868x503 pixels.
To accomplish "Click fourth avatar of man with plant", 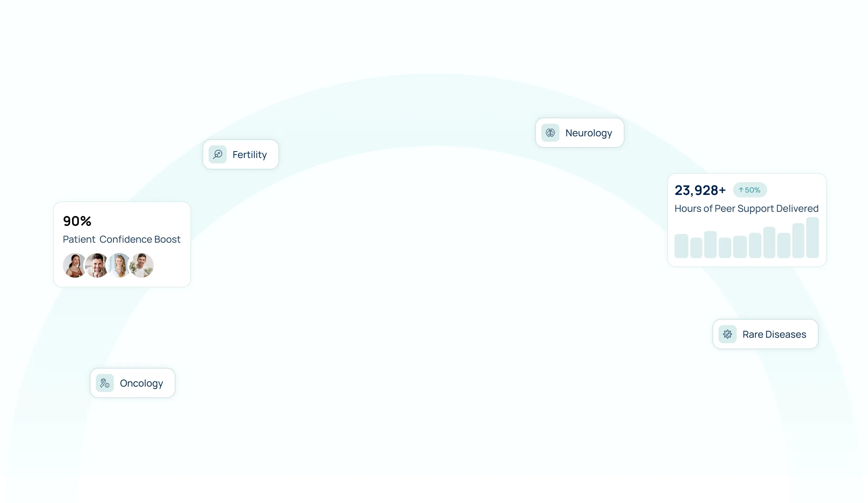I will tap(142, 265).
